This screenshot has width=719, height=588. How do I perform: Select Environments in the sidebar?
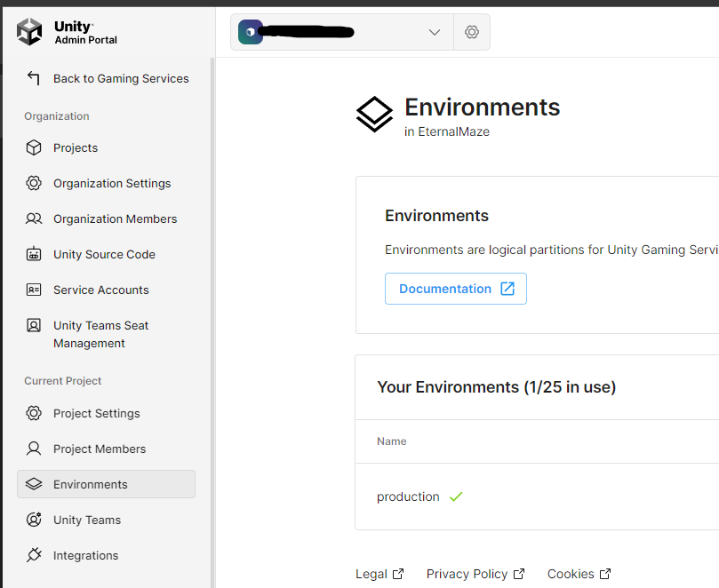107,484
